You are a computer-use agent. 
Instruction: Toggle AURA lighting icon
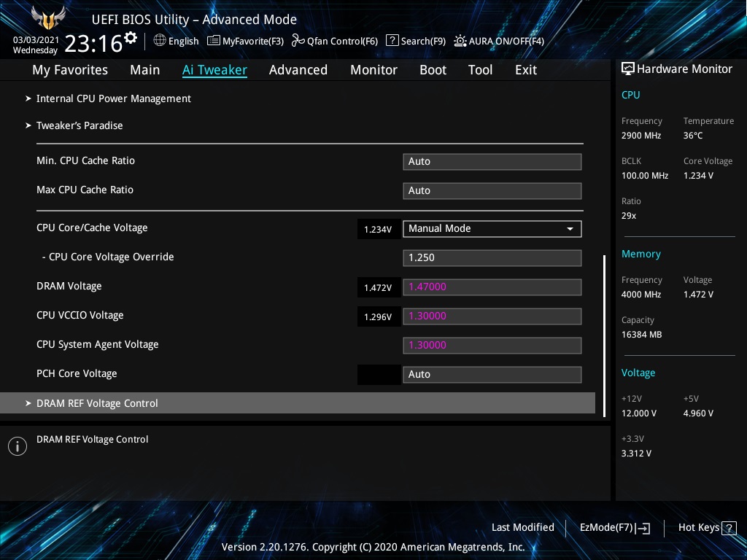click(460, 41)
